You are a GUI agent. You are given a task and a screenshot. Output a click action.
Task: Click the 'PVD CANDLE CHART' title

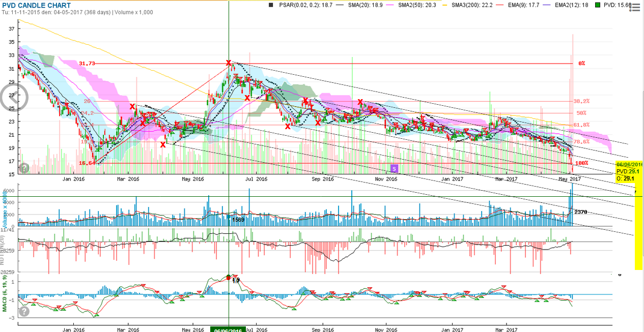(x=35, y=5)
